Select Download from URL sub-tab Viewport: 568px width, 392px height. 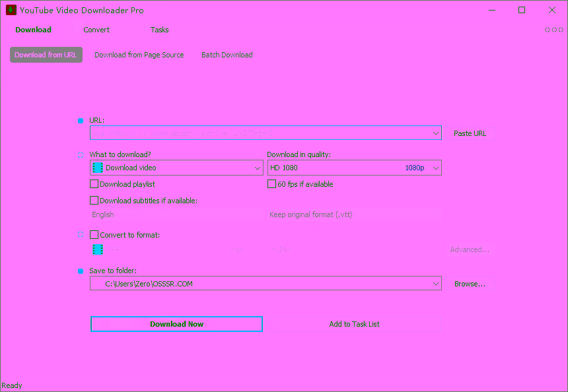tap(46, 55)
